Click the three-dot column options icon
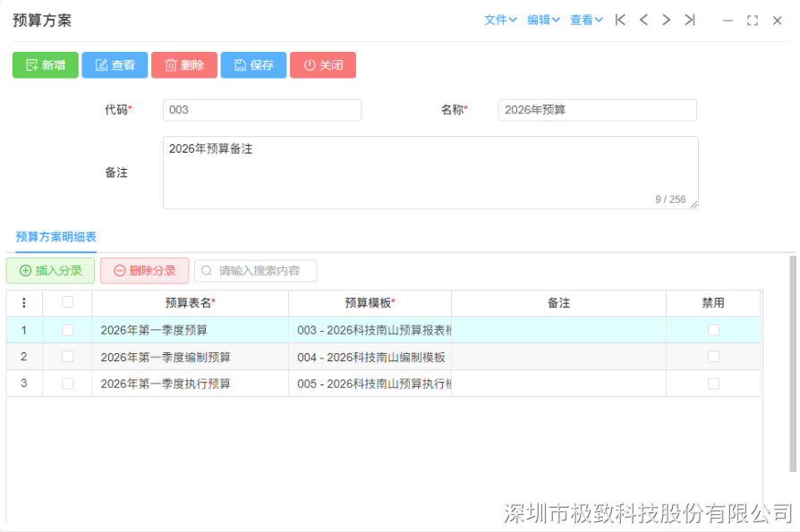Viewport: 800px width, 532px height. pyautogui.click(x=24, y=303)
